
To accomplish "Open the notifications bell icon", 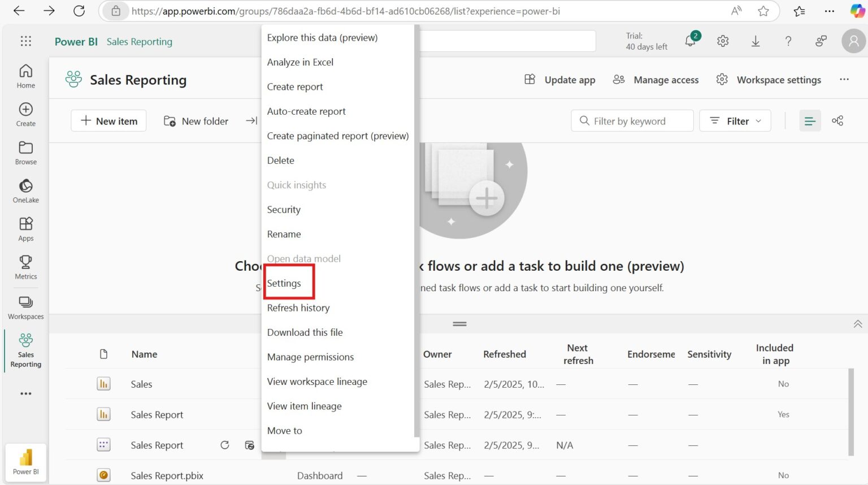I will coord(691,41).
